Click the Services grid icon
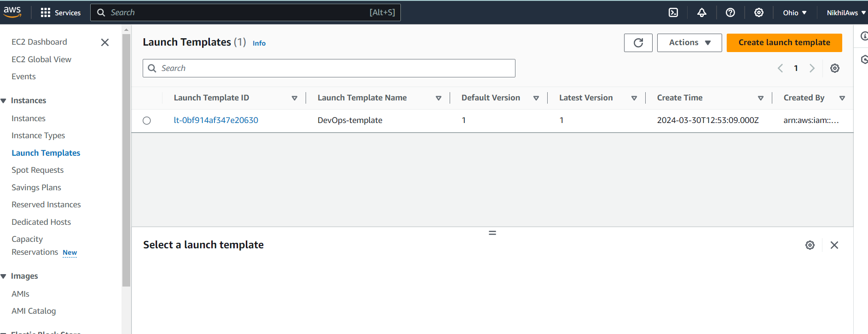 [46, 12]
